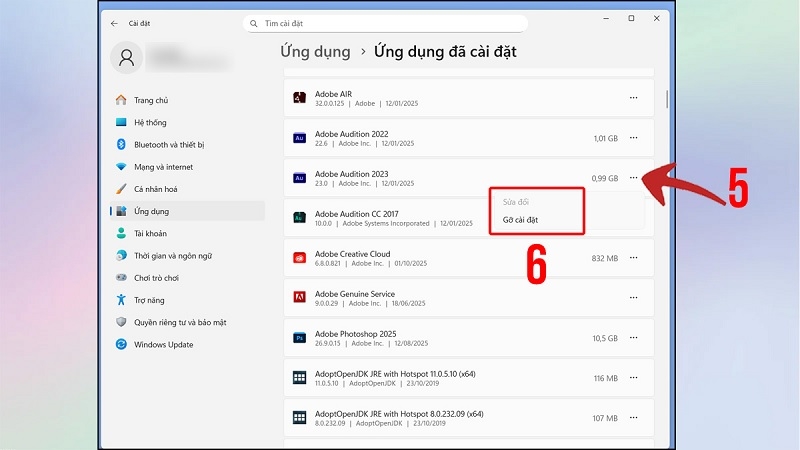Open Thời gian và ngôn ngữ
The image size is (800, 450).
coord(187,256)
